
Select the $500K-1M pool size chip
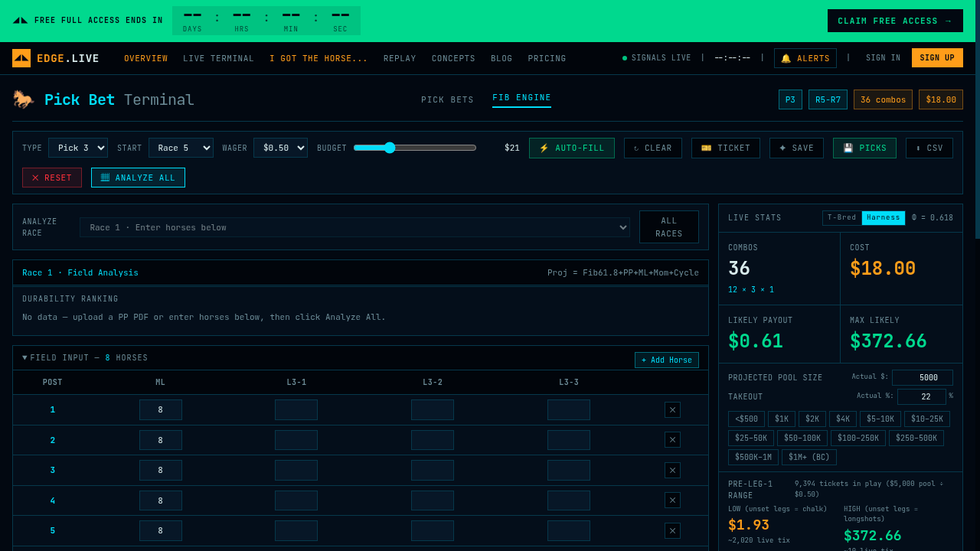click(x=753, y=458)
